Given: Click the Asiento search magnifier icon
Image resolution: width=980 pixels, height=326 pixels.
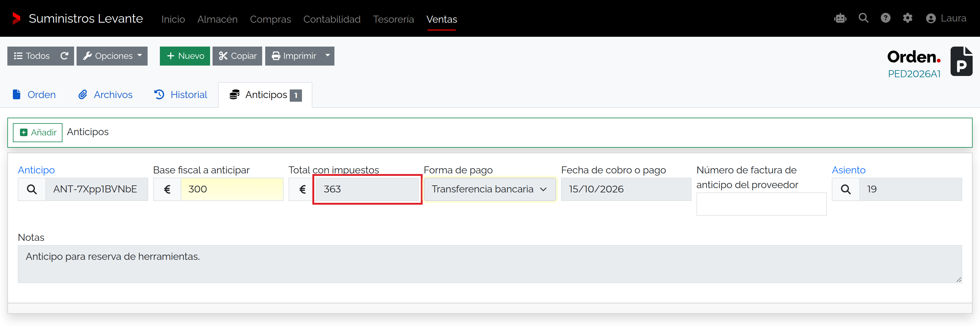Looking at the screenshot, I should pos(846,189).
